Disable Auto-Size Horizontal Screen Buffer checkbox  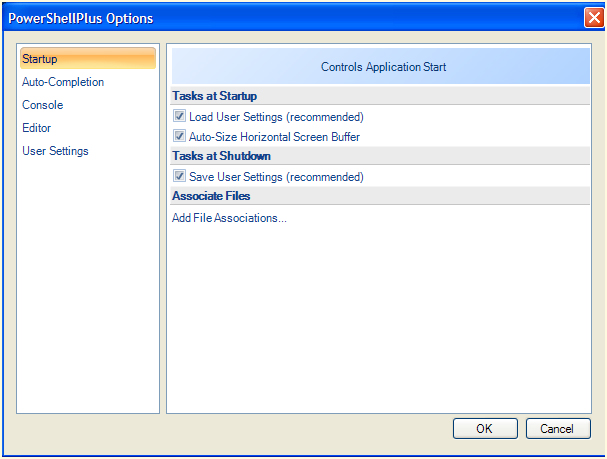[x=180, y=136]
